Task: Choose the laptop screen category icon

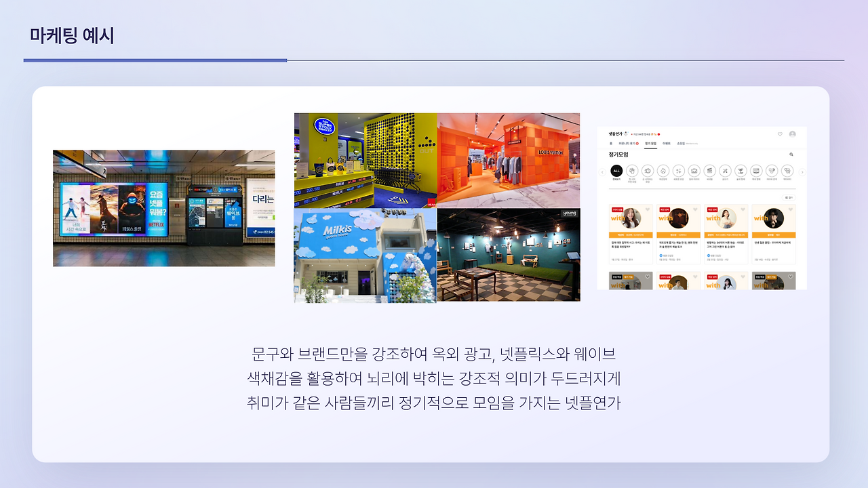Action: pyautogui.click(x=756, y=171)
